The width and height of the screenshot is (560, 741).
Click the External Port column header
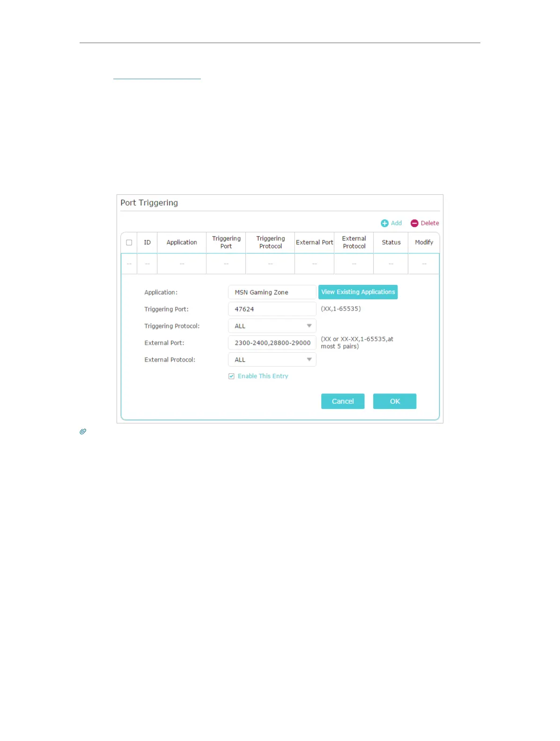pos(315,243)
